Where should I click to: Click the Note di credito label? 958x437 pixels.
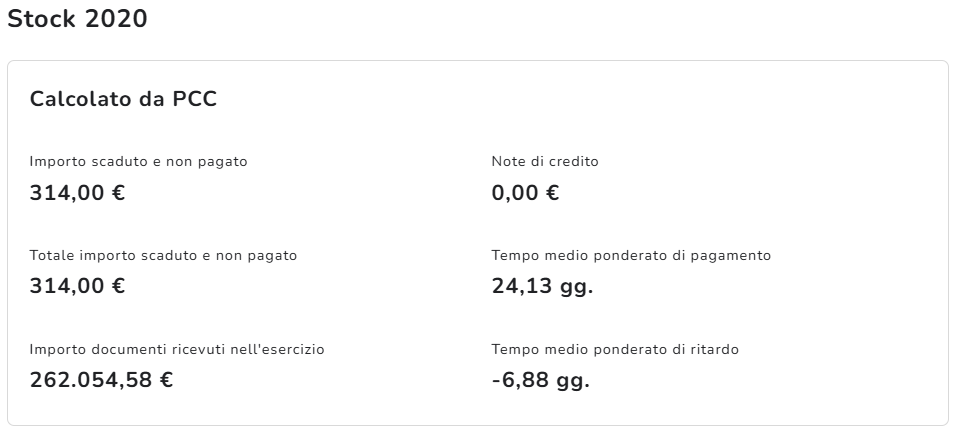pos(545,161)
